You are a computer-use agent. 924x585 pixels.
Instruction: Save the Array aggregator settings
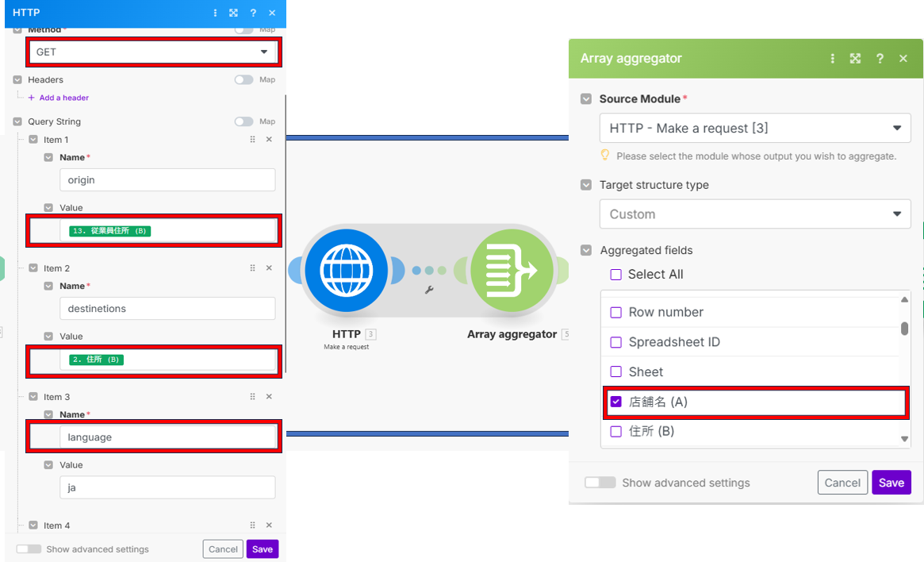click(x=891, y=483)
